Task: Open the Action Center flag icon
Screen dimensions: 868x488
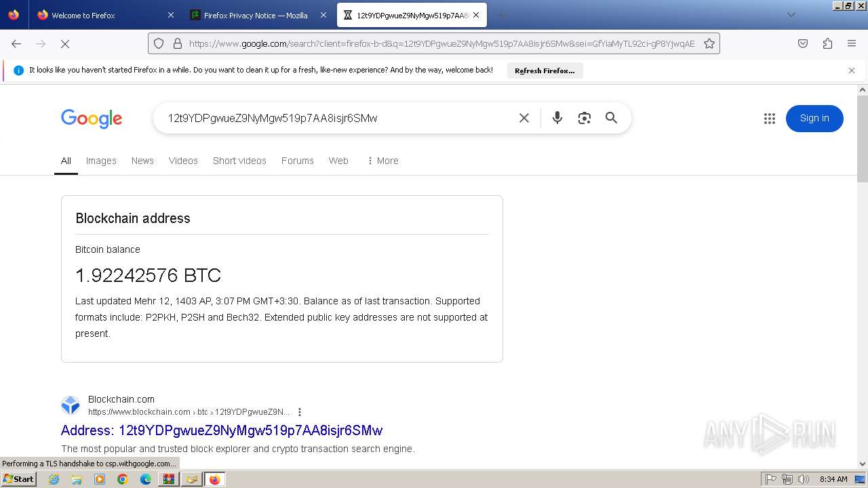Action: tap(770, 479)
